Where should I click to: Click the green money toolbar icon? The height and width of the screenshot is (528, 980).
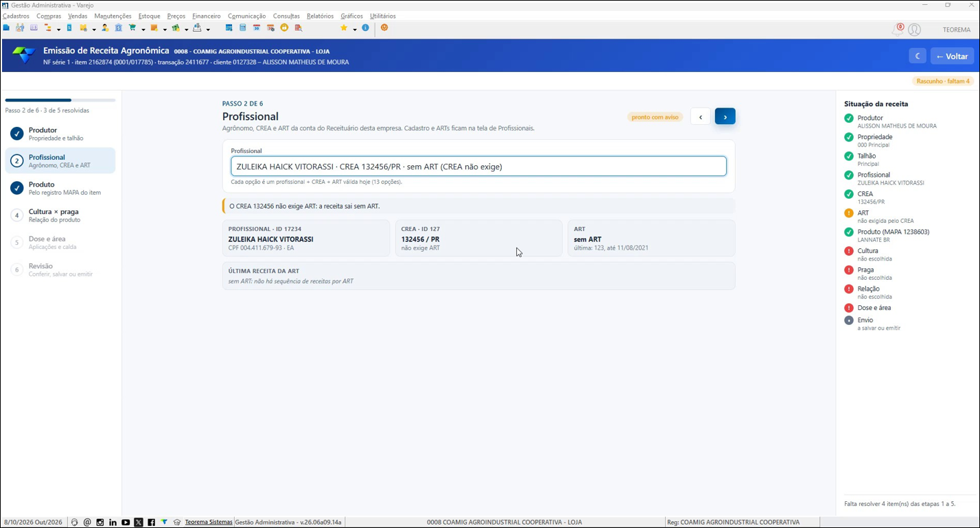click(x=176, y=28)
